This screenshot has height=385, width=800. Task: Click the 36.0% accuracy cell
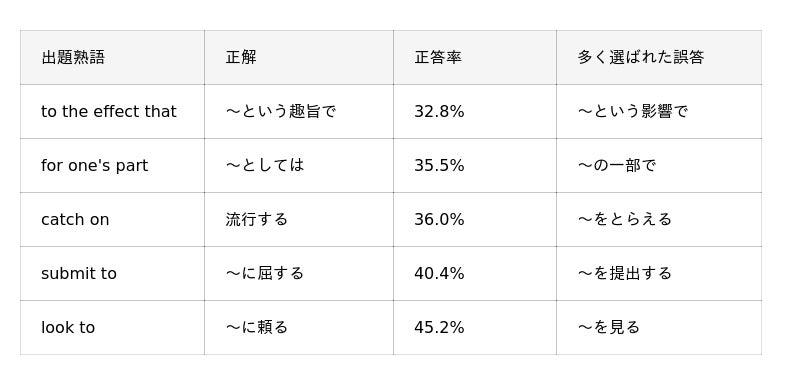(475, 220)
